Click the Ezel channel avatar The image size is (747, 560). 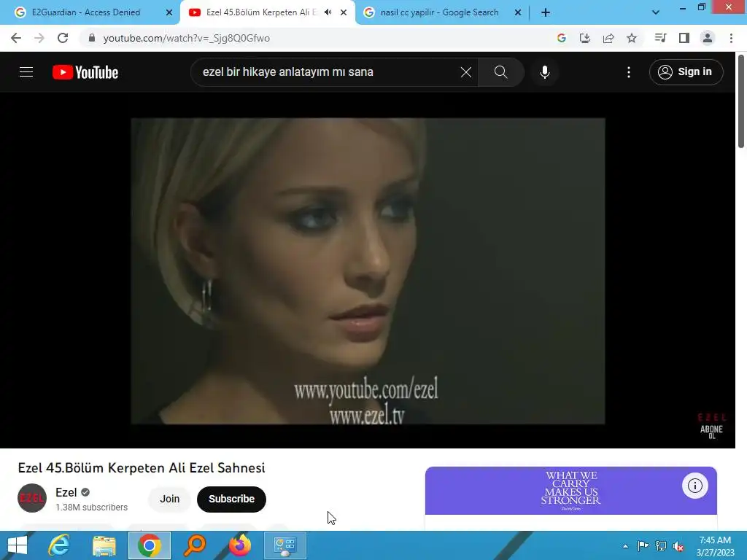(x=32, y=498)
